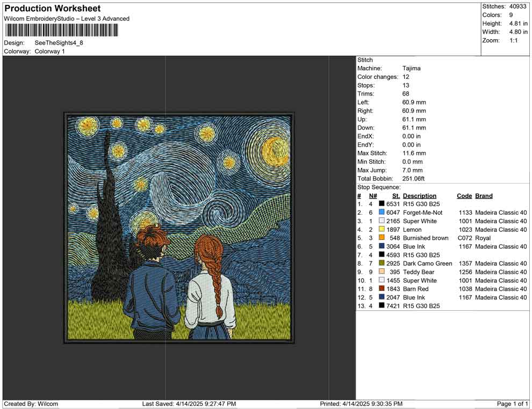The image size is (532, 409).
Task: Select the Up label in stitch info
Action: (x=362, y=119)
